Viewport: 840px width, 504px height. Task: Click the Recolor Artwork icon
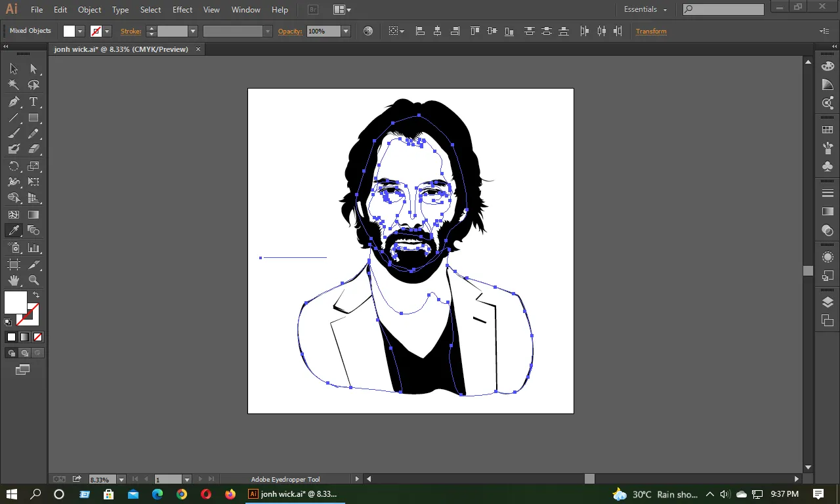click(367, 31)
